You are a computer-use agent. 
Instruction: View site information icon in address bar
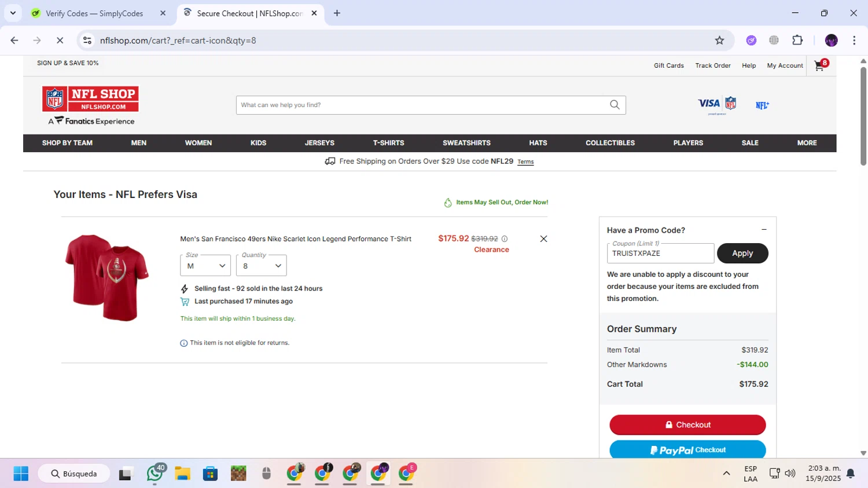[x=87, y=41]
